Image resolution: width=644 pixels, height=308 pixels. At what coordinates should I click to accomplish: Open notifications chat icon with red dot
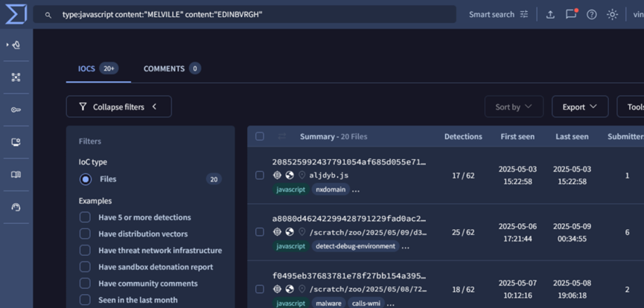click(x=571, y=14)
